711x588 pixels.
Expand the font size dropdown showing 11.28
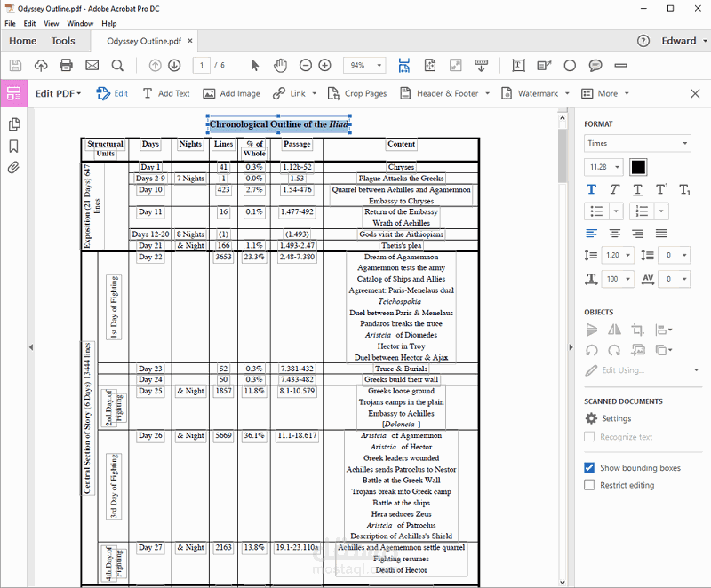point(603,167)
